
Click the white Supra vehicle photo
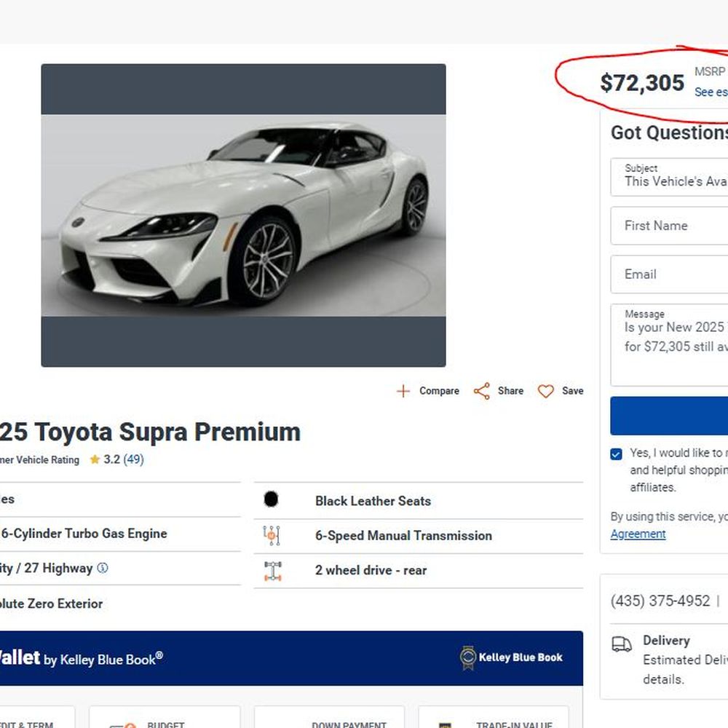pos(243,215)
